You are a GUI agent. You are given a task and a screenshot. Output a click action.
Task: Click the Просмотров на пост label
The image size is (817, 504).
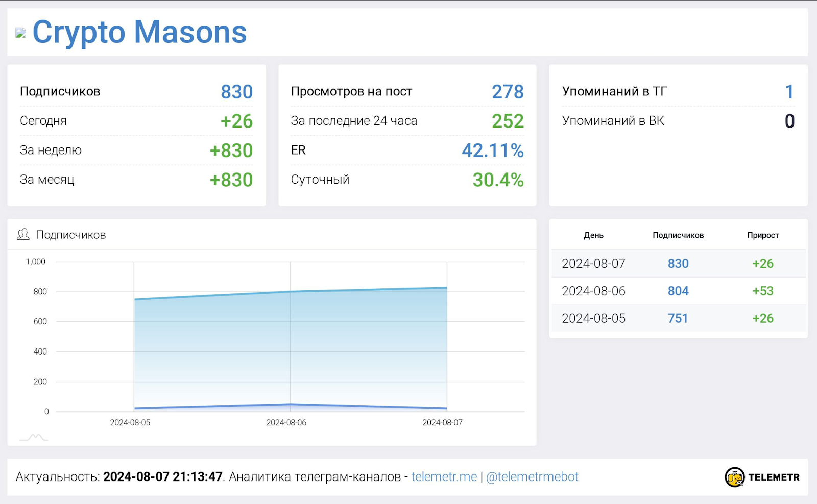pos(351,91)
